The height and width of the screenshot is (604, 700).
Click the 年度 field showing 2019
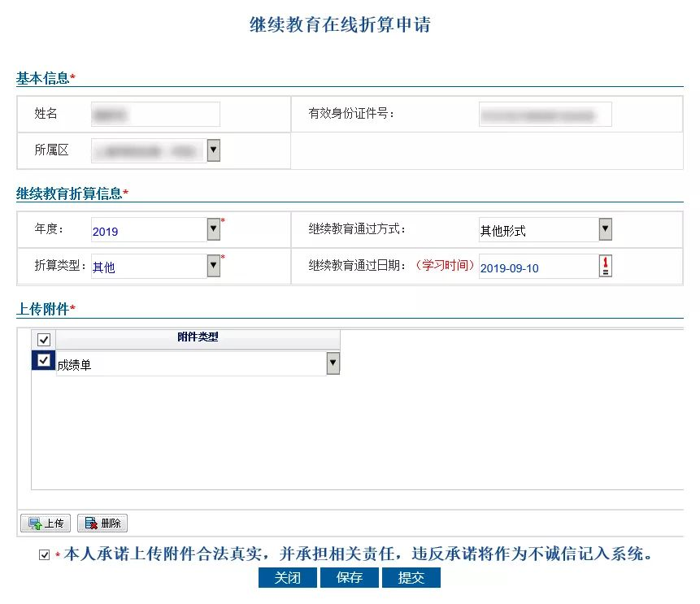pyautogui.click(x=148, y=231)
